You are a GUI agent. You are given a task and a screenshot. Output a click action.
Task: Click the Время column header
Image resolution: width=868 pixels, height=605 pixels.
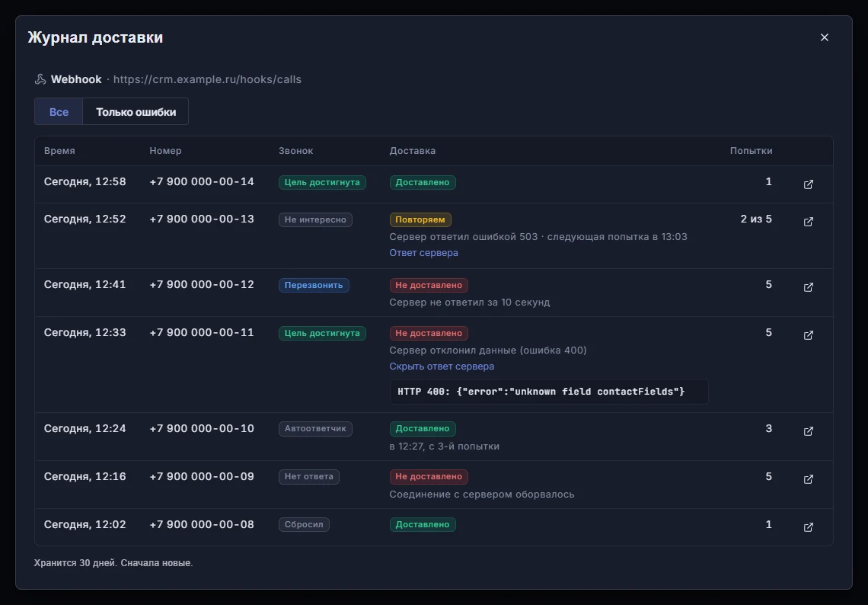pos(59,151)
